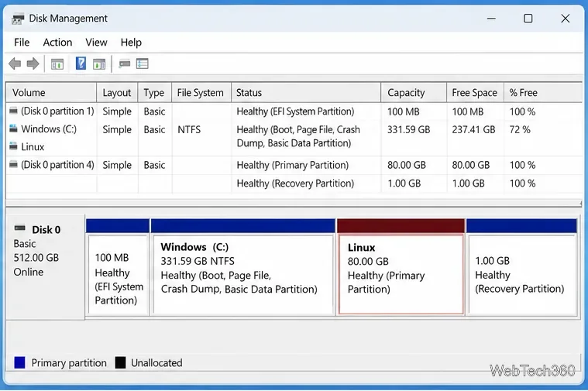Click the Healthy (Primary Partition) status in the list
Viewport: 588px width, 391px height.
click(293, 165)
